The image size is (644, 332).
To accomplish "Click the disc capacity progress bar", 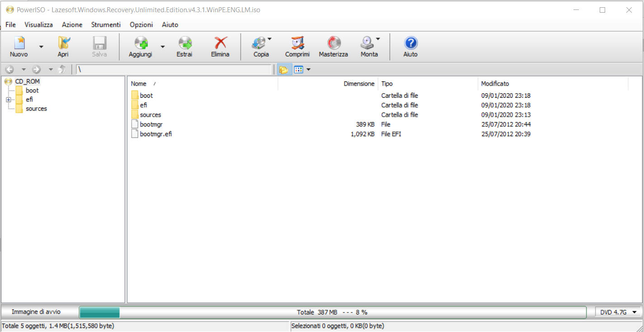I will click(333, 312).
